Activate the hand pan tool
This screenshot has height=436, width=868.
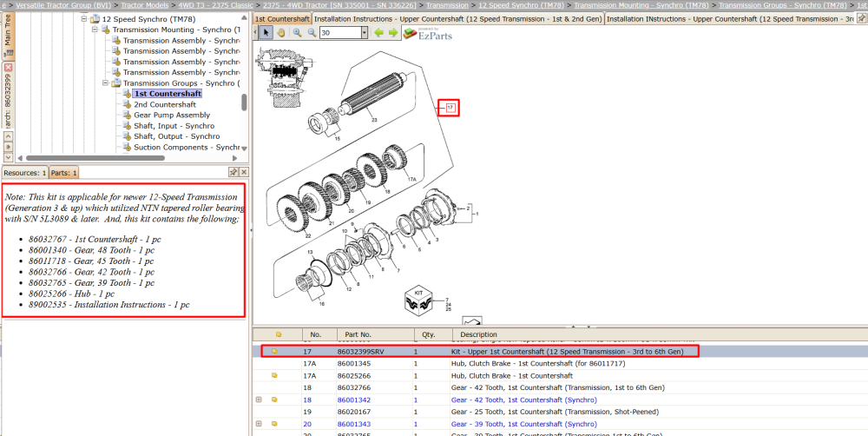280,33
